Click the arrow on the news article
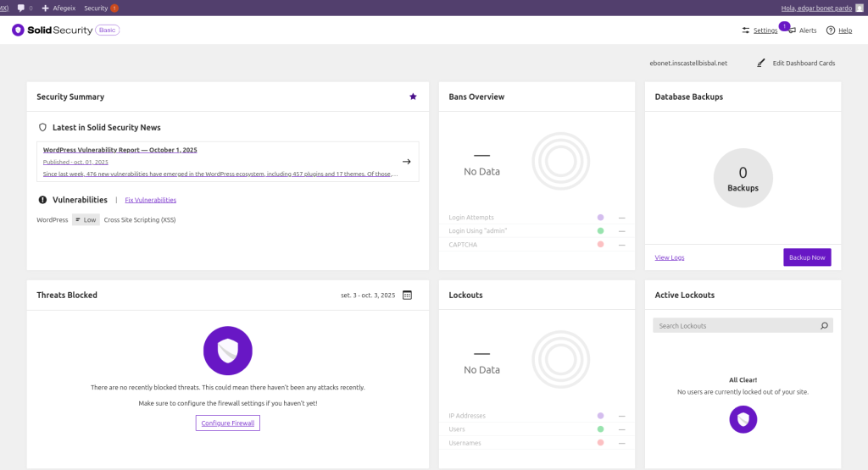Screen dimensions: 868x470 (x=406, y=162)
